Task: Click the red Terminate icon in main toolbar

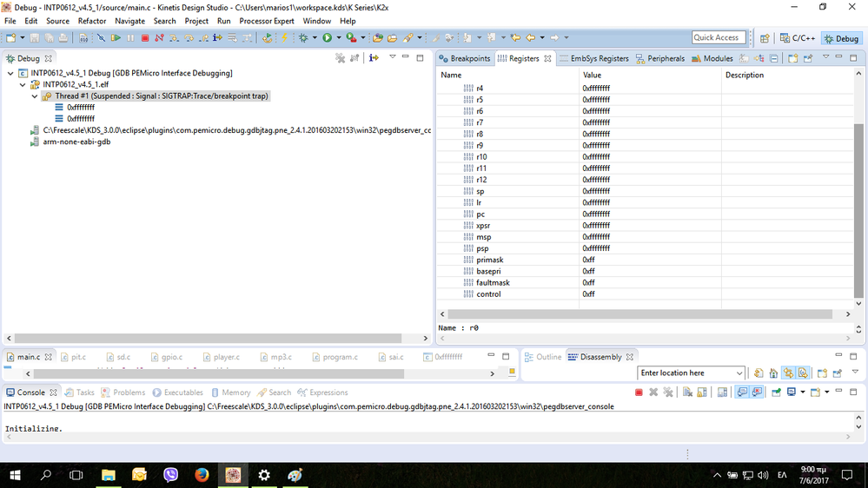Action: [145, 37]
